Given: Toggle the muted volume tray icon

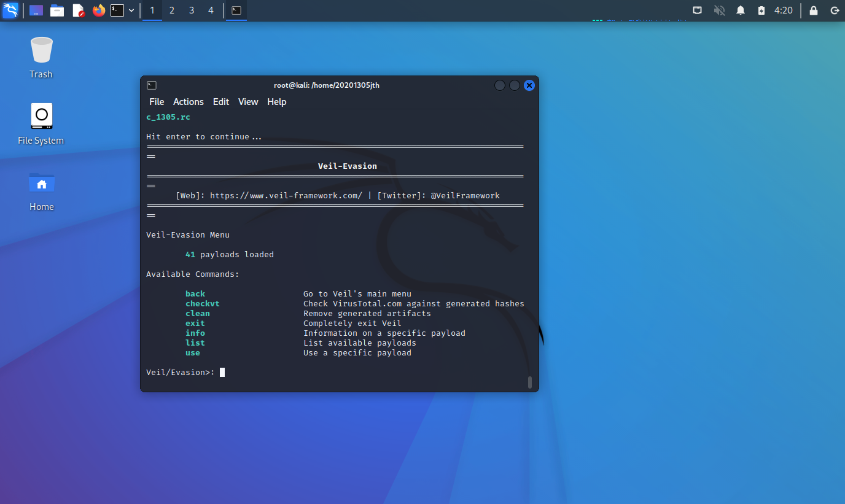Looking at the screenshot, I should coord(719,10).
